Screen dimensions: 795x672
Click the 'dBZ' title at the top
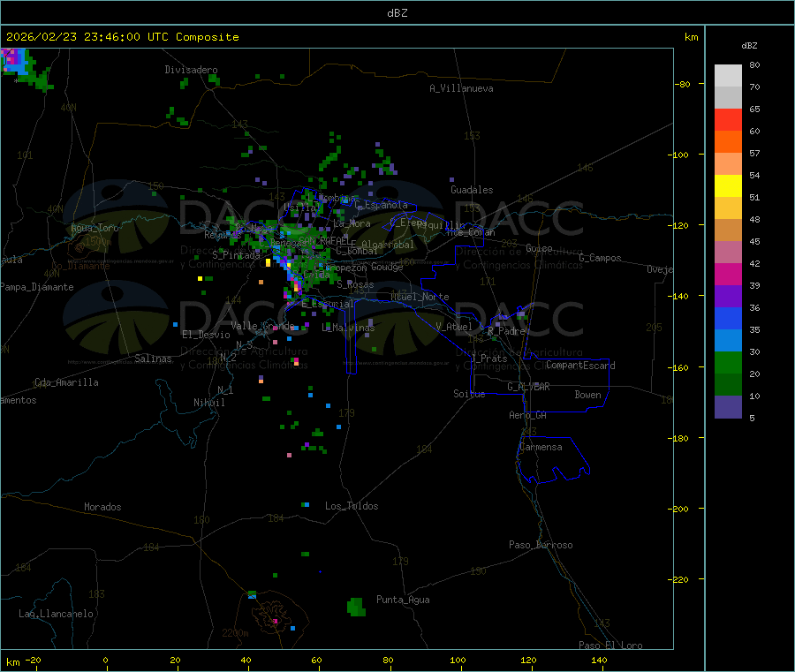tap(397, 13)
